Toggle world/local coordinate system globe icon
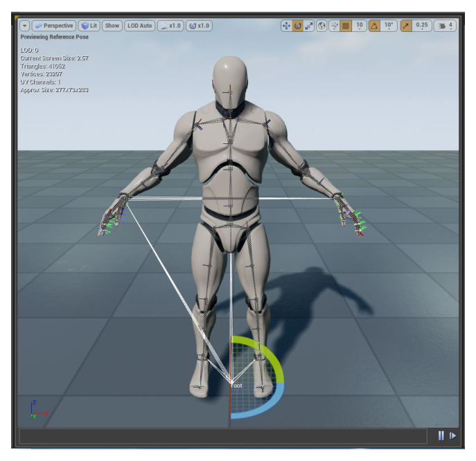The width and height of the screenshot is (476, 461). [x=321, y=26]
